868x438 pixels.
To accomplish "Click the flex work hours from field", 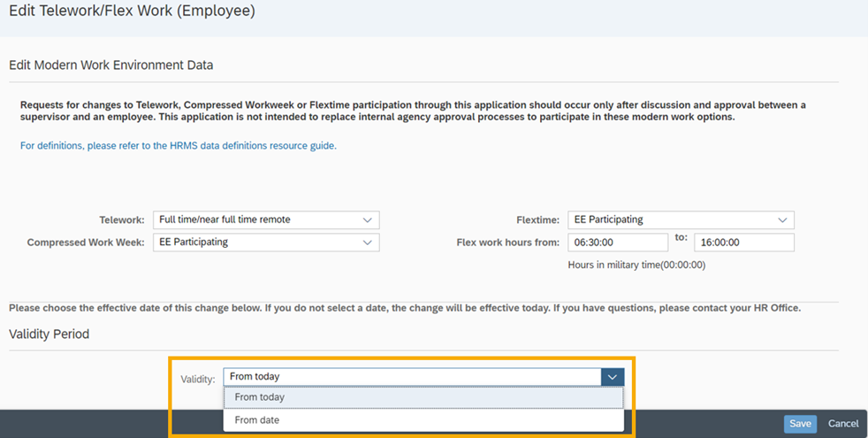I will pyautogui.click(x=618, y=242).
